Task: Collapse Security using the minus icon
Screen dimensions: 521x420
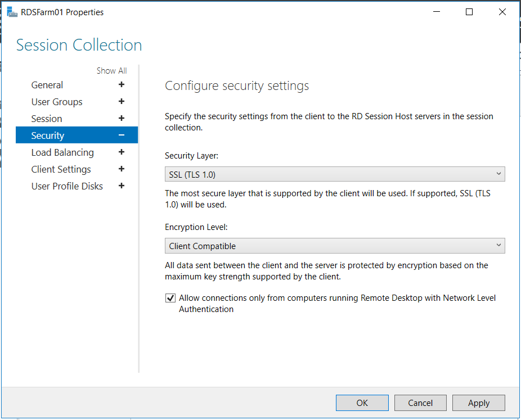Action: pos(122,135)
